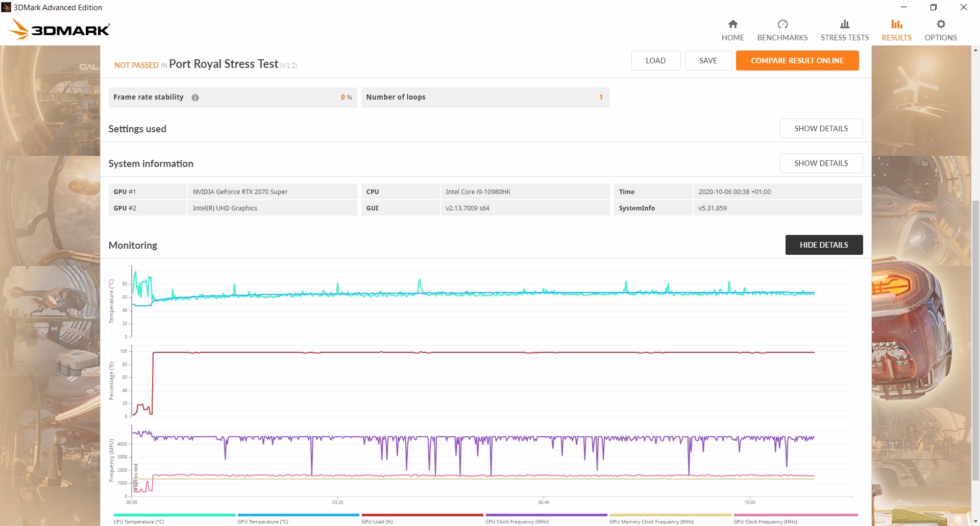Image resolution: width=980 pixels, height=526 pixels.
Task: Toggle GPU Load legend color
Action: point(422,515)
